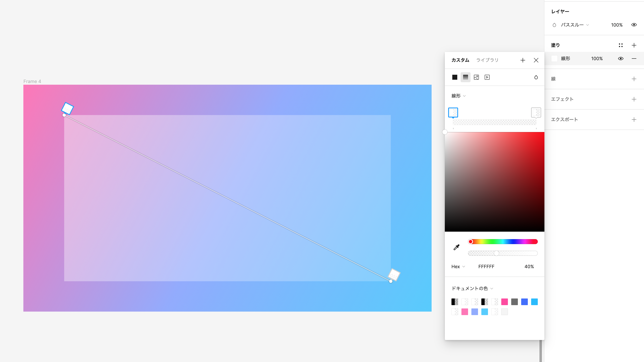Select the right gradient stop

[536, 113]
